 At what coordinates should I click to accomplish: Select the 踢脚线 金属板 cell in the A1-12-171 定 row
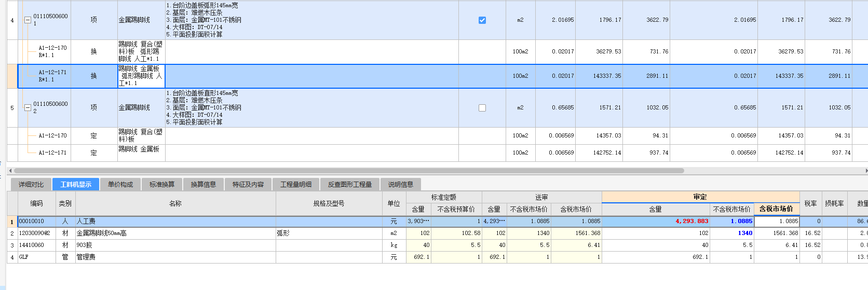pyautogui.click(x=141, y=153)
